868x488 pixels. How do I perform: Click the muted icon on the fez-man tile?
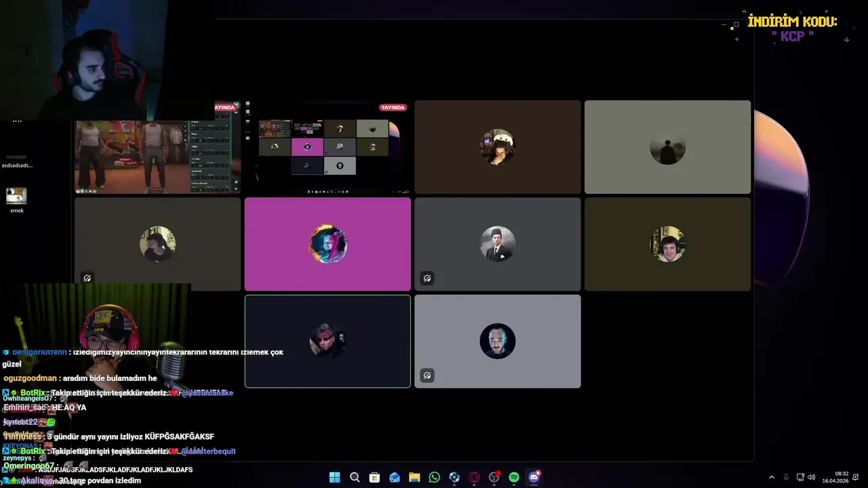[427, 278]
